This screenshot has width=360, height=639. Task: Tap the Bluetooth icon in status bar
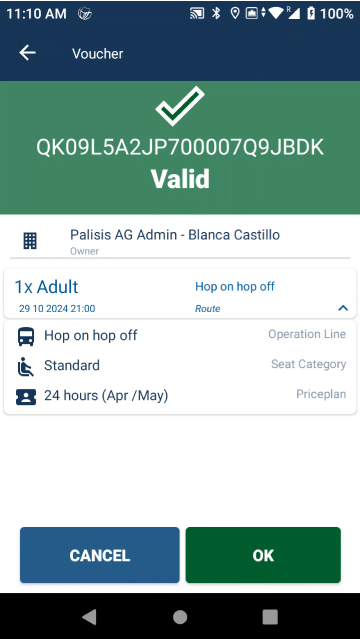tap(216, 13)
